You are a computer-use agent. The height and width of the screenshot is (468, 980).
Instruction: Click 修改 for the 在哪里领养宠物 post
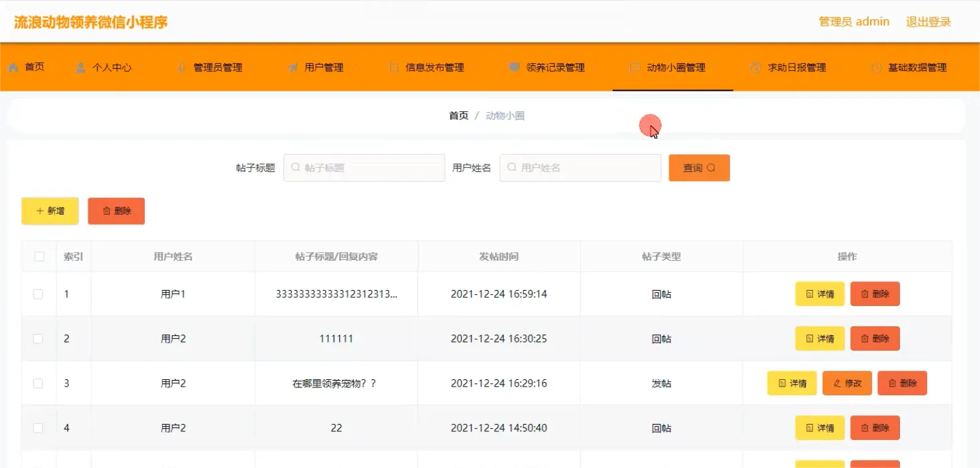pos(847,383)
